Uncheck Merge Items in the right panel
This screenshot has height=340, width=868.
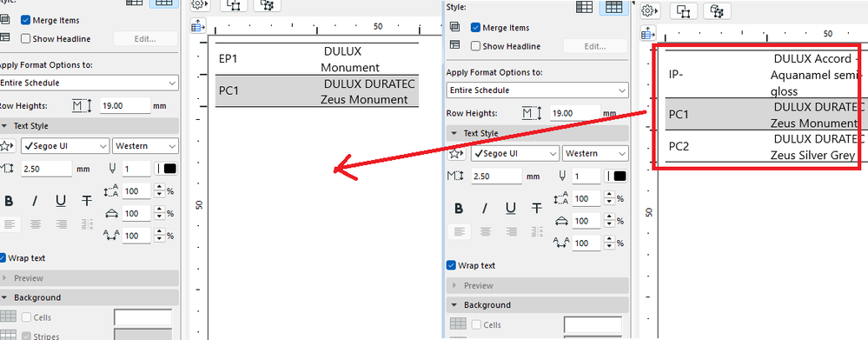tap(475, 28)
